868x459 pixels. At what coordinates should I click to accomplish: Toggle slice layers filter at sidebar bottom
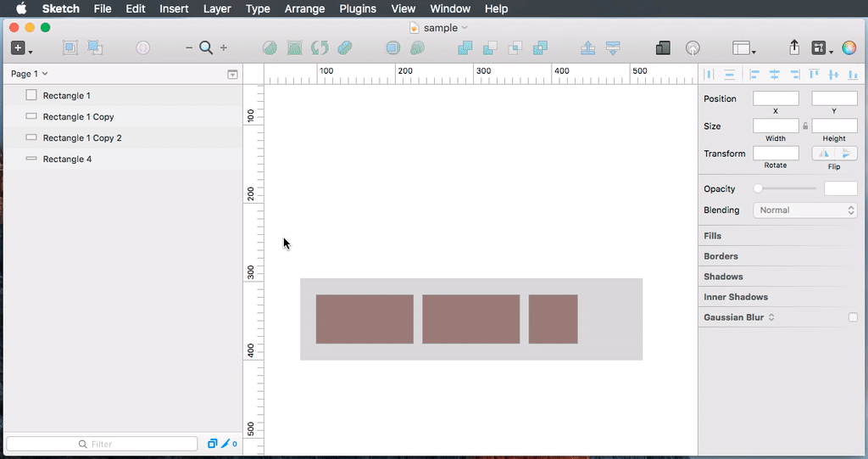coord(227,444)
